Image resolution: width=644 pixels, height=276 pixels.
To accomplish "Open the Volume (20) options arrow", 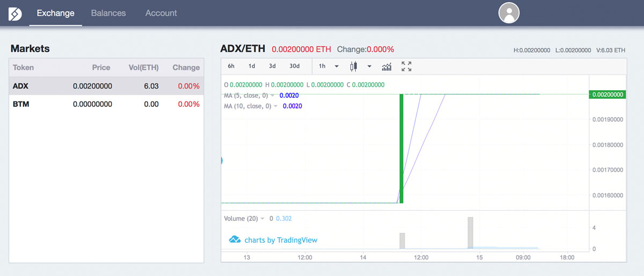I will point(262,219).
